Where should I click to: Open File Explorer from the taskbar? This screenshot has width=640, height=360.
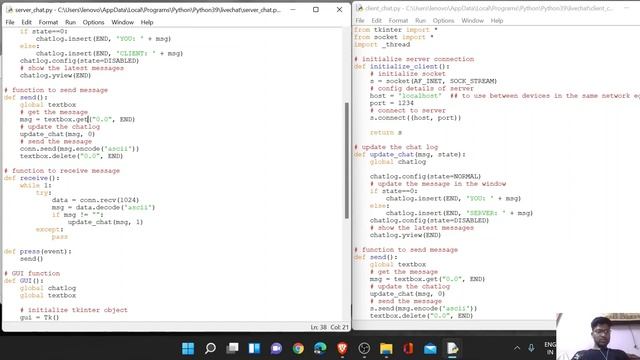pos(386,348)
